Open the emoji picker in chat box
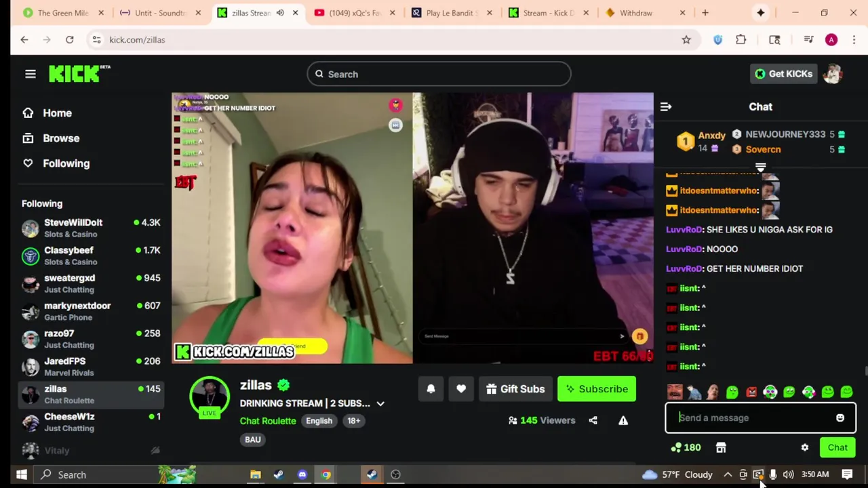This screenshot has height=488, width=868. [x=840, y=418]
